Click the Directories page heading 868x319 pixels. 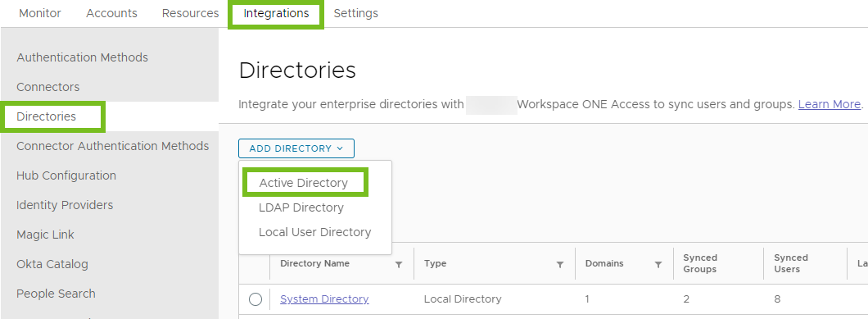click(x=297, y=71)
